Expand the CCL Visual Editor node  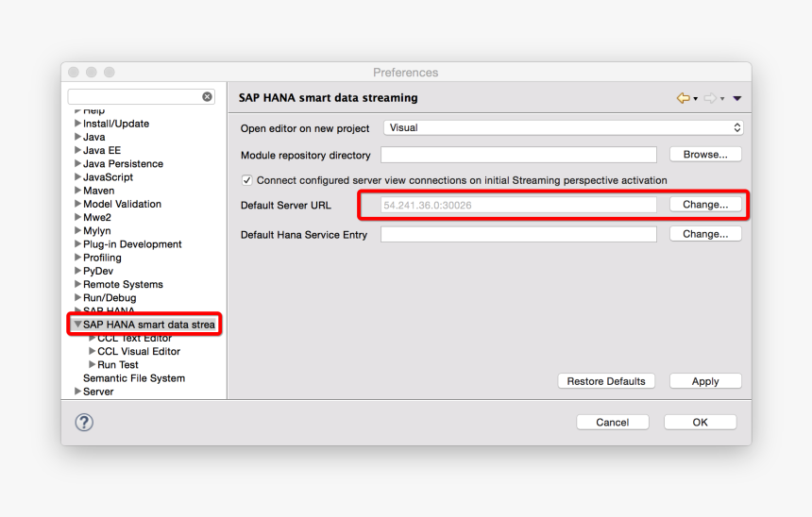tap(93, 351)
